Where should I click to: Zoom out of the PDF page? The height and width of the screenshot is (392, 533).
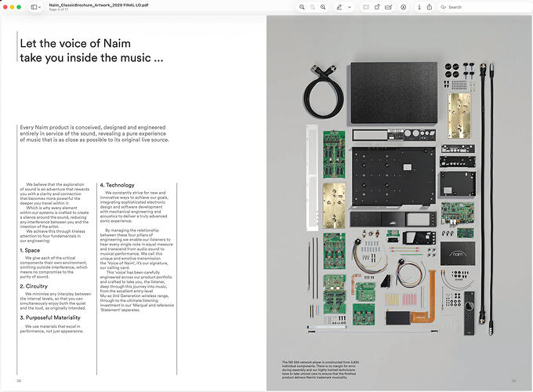(x=302, y=7)
